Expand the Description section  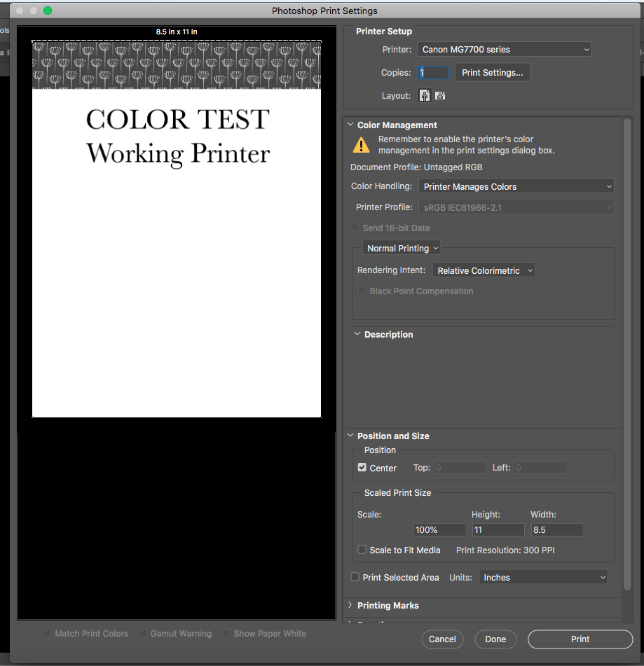click(357, 334)
